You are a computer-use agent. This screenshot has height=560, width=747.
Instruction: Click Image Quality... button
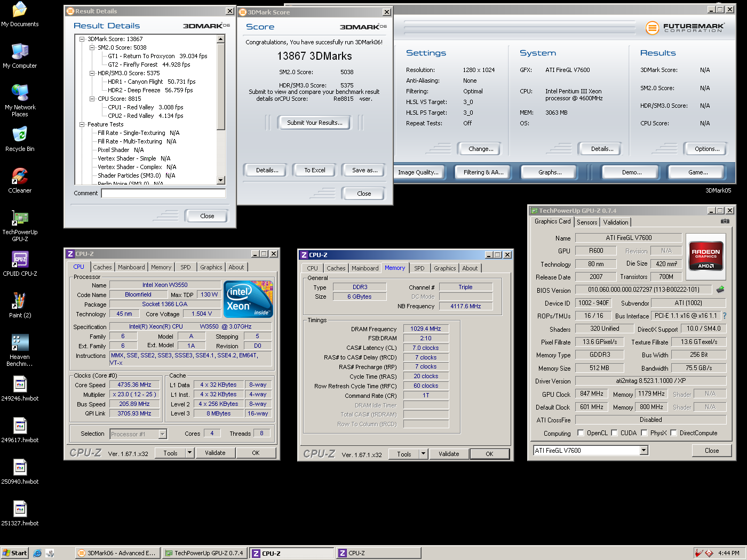coord(418,172)
